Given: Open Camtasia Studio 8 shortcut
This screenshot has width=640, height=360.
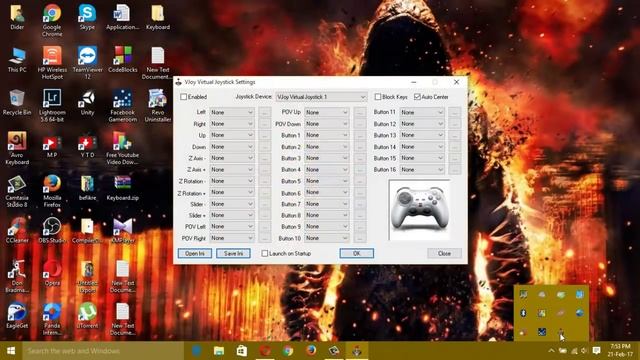Looking at the screenshot, I should click(17, 191).
